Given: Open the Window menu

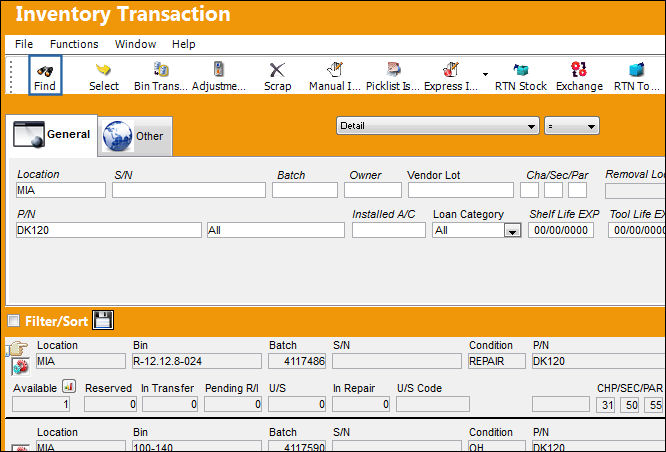Looking at the screenshot, I should click(x=135, y=44).
